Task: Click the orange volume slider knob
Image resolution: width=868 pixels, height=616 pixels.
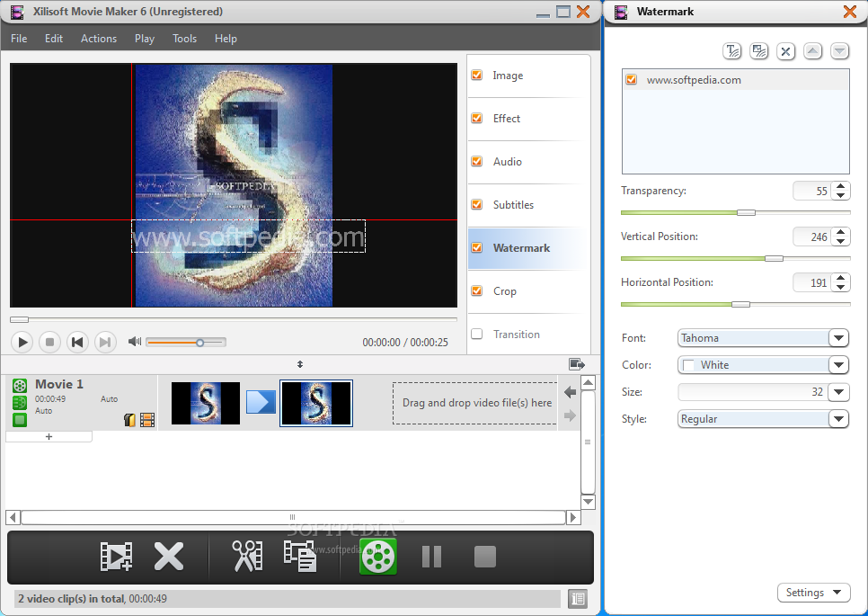Action: click(199, 343)
